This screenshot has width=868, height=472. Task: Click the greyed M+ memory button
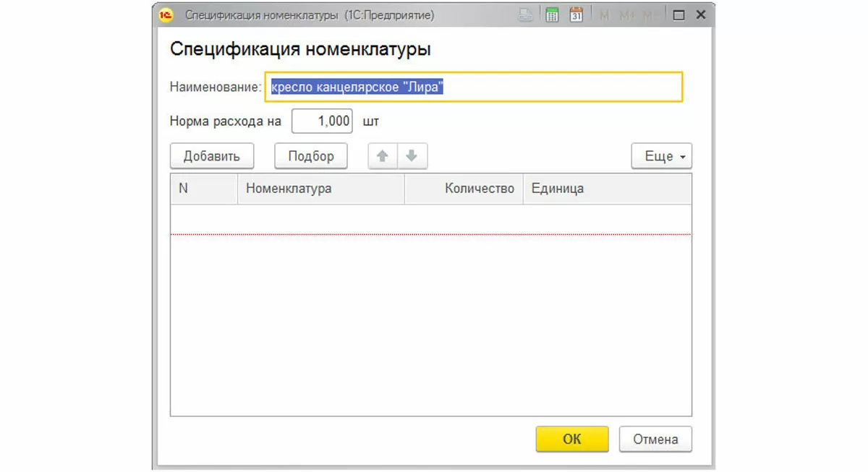[x=626, y=14]
